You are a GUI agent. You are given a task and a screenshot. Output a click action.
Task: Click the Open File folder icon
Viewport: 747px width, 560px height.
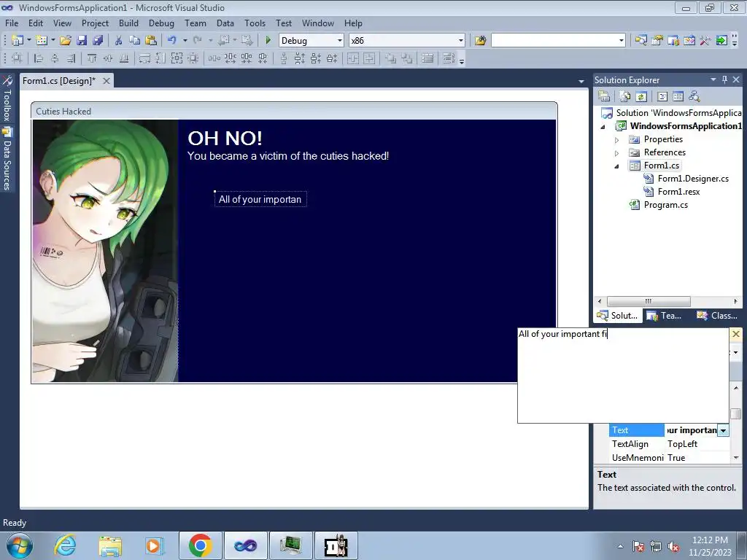(65, 41)
